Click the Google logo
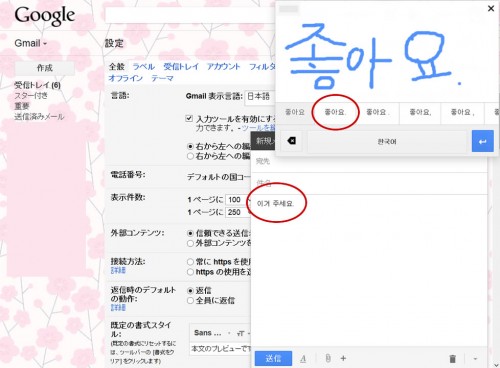 coord(45,16)
